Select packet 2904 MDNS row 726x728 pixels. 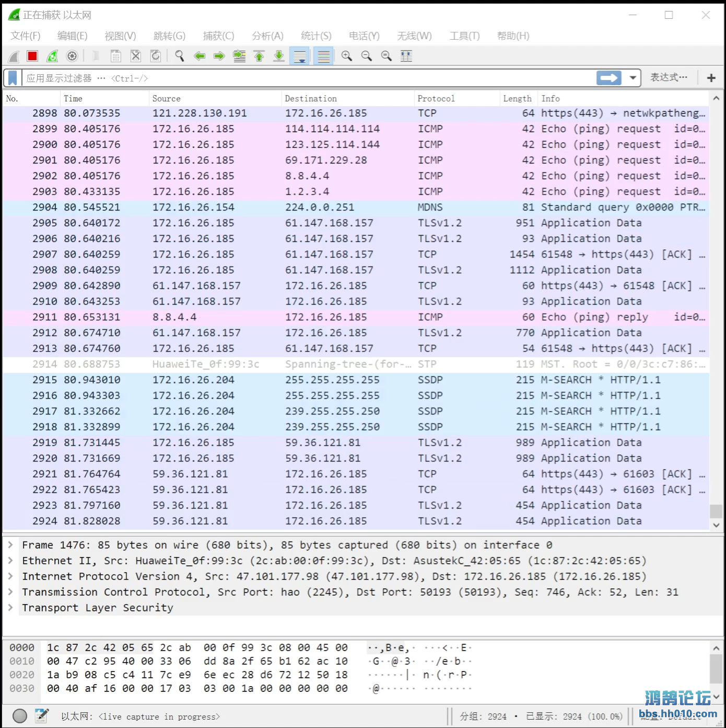click(356, 207)
